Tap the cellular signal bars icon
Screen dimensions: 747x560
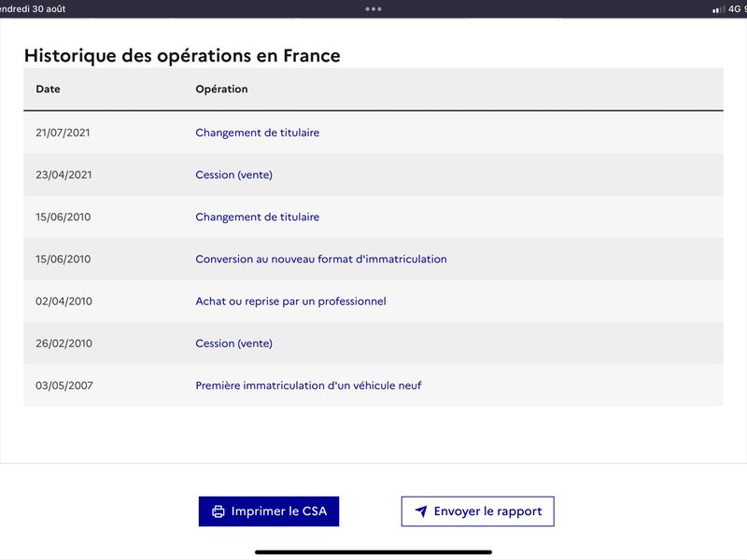718,9
